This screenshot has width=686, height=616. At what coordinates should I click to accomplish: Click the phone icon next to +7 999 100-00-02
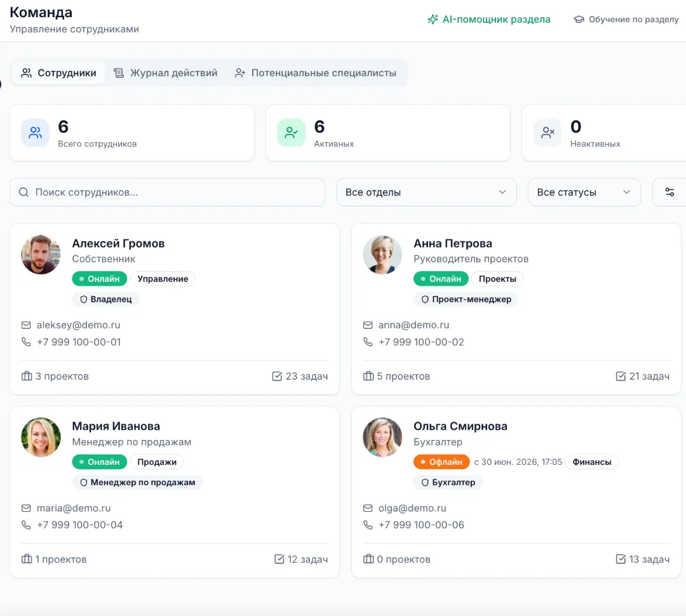[x=368, y=342]
